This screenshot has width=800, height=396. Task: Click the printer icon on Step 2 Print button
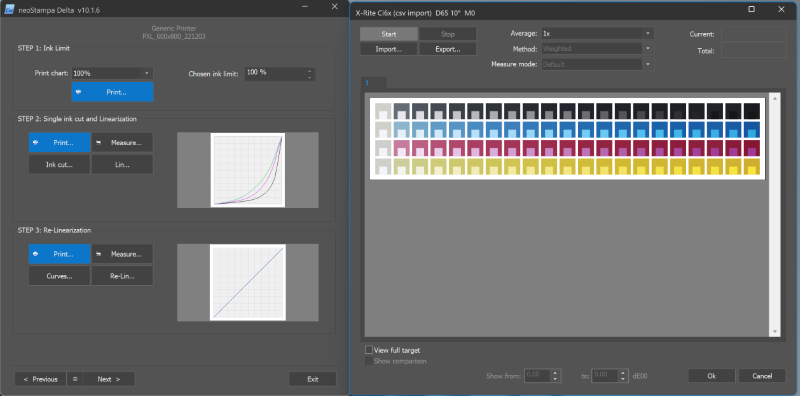click(35, 142)
